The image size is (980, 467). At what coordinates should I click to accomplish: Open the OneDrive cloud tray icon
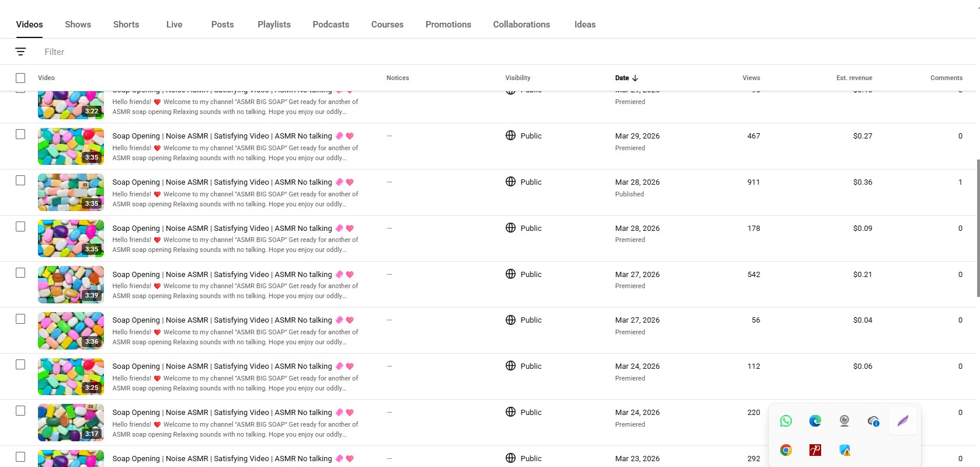(874, 421)
